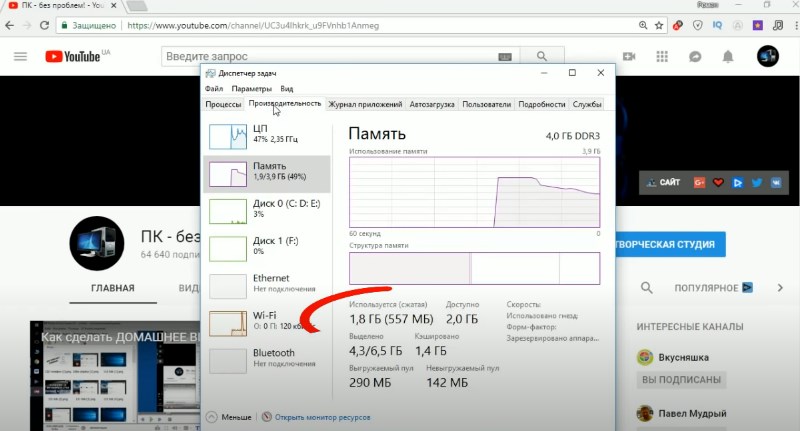Click the YouTube logo
The height and width of the screenshot is (431, 800).
click(73, 57)
